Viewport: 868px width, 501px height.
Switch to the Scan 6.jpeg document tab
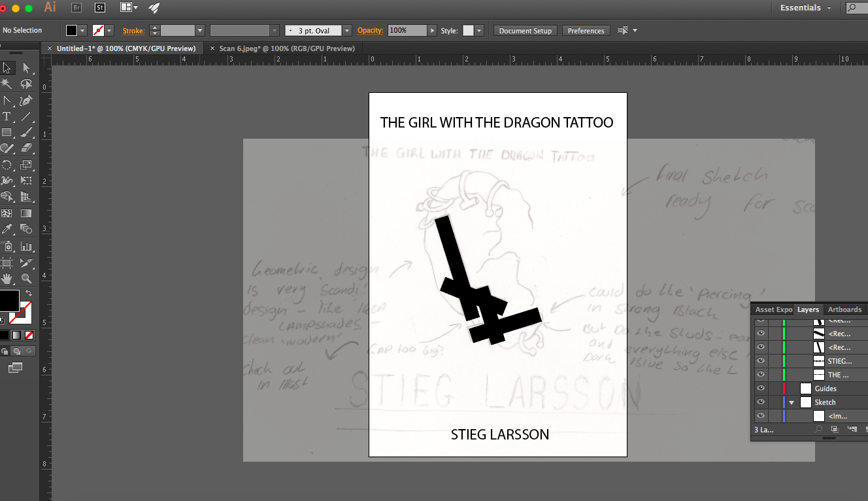(287, 48)
